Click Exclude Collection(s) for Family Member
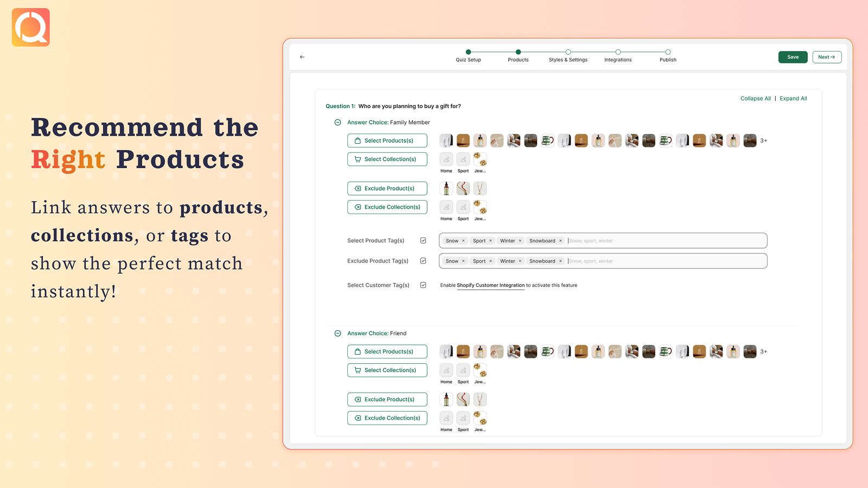The height and width of the screenshot is (488, 868). pyautogui.click(x=387, y=207)
